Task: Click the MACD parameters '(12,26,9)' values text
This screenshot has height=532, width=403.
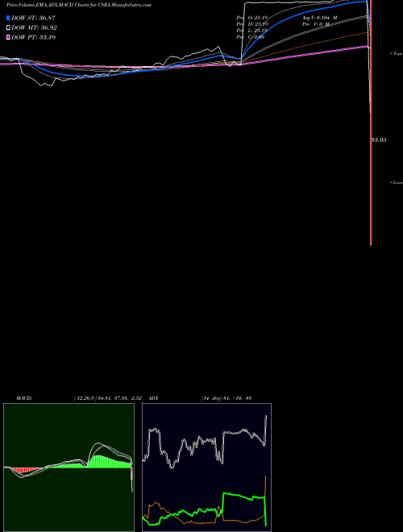Action: click(107, 398)
